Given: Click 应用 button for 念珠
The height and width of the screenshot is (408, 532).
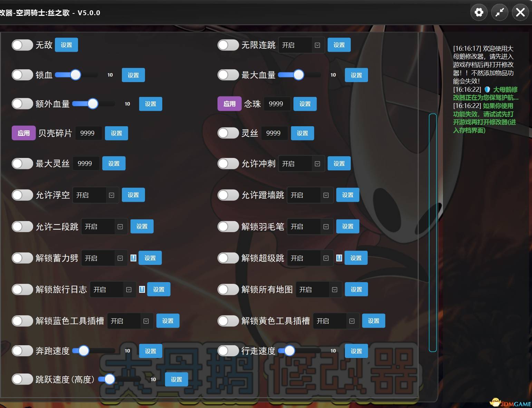Looking at the screenshot, I should coord(229,104).
